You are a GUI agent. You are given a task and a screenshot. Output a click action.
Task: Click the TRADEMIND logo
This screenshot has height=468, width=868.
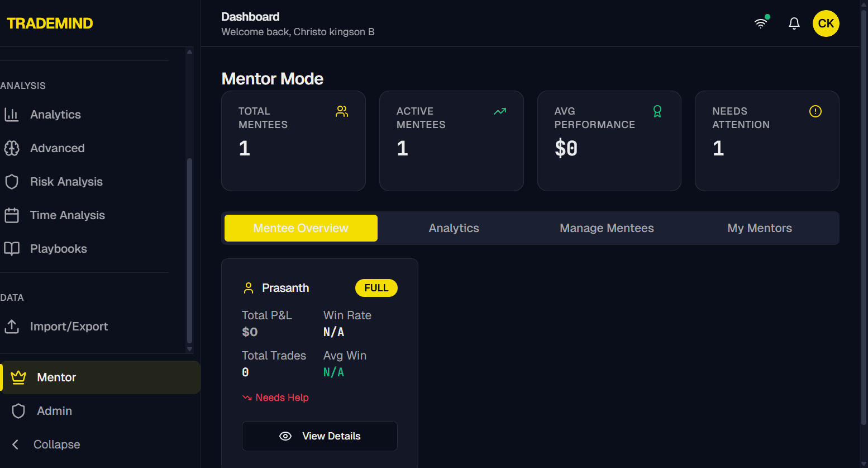tap(50, 23)
